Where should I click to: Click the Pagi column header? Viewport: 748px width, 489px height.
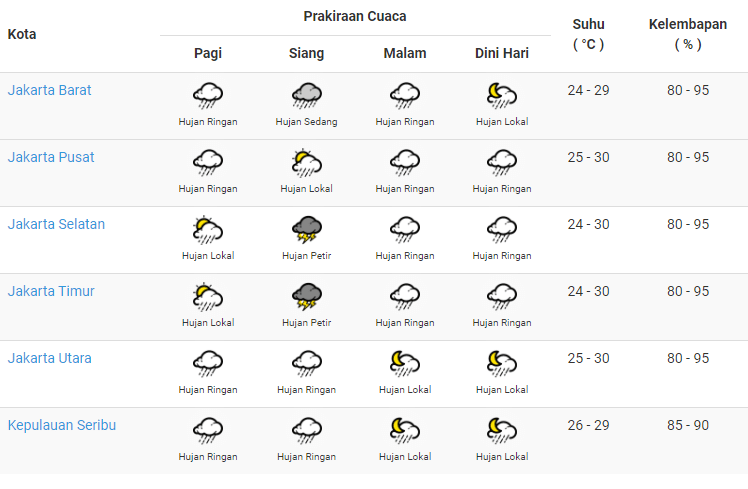(x=208, y=54)
